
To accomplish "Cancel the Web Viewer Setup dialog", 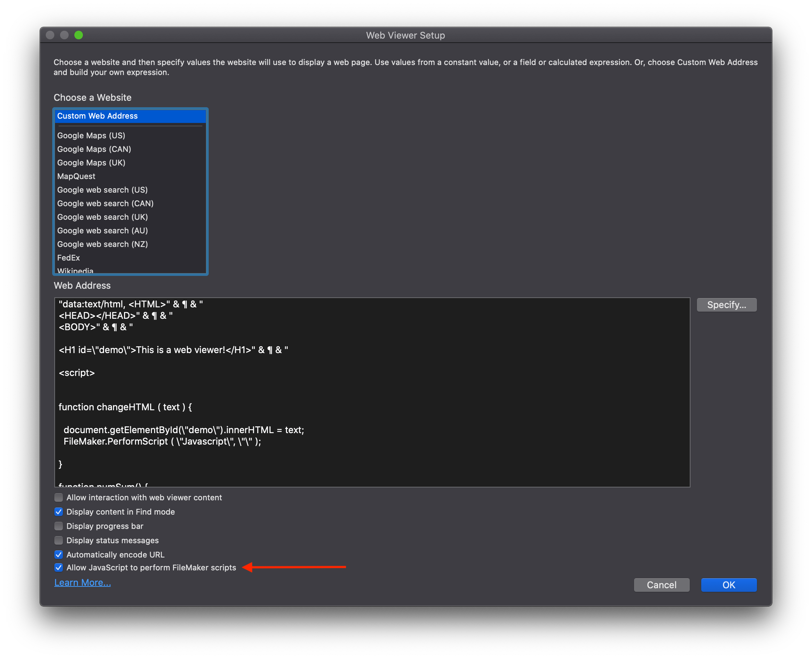I will tap(661, 585).
